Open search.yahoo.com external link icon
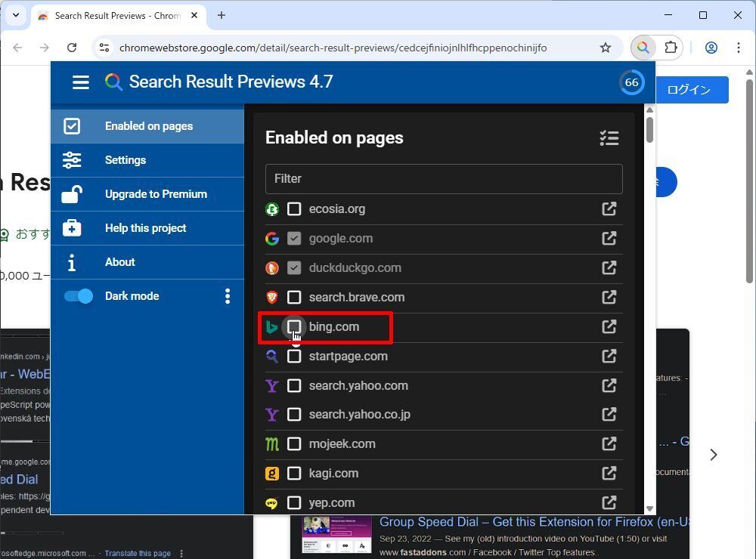 click(x=609, y=385)
